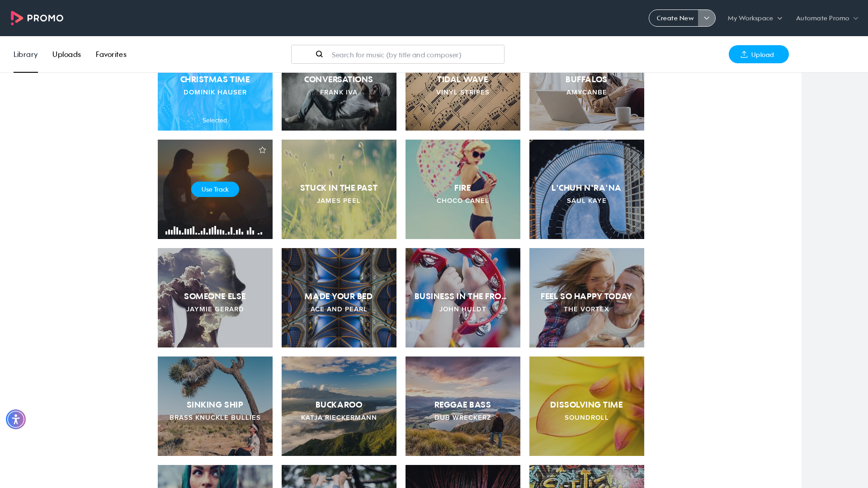Click the Selected label on Christmas Time
The height and width of the screenshot is (488, 868).
click(215, 120)
